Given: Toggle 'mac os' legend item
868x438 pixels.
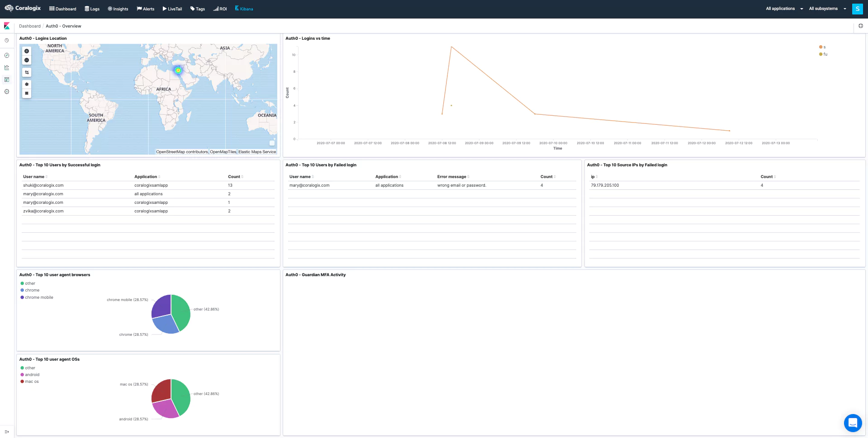Looking at the screenshot, I should pos(29,381).
